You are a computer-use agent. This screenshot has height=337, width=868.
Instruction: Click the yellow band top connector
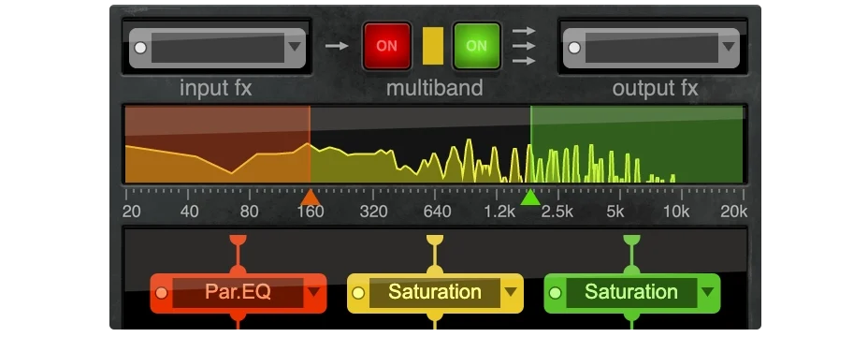coord(435,240)
